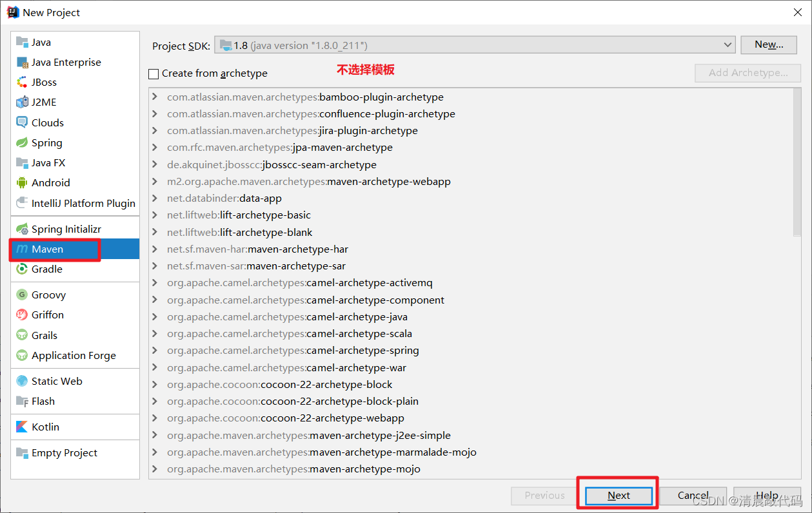Select camel-archetype-java row
The image size is (812, 513).
470,317
